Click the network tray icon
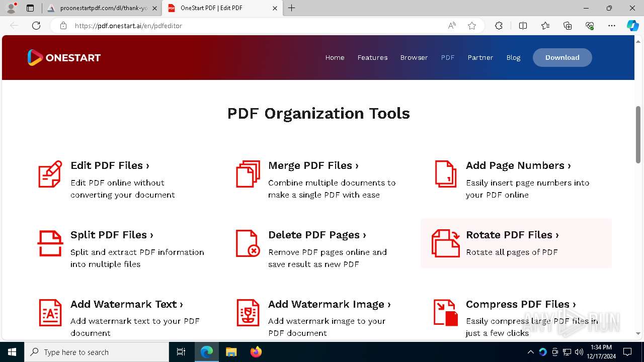 (567, 352)
